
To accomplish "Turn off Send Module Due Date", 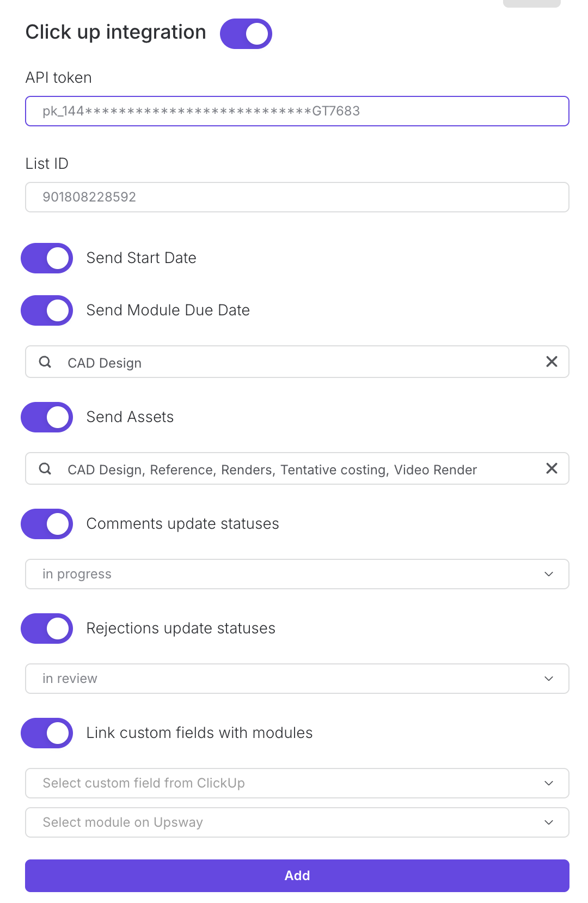I will (x=47, y=310).
